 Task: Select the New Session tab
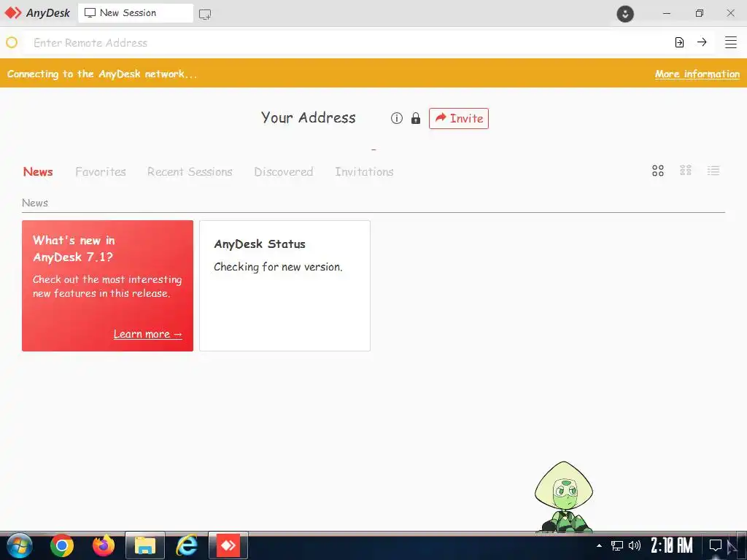[x=135, y=13]
